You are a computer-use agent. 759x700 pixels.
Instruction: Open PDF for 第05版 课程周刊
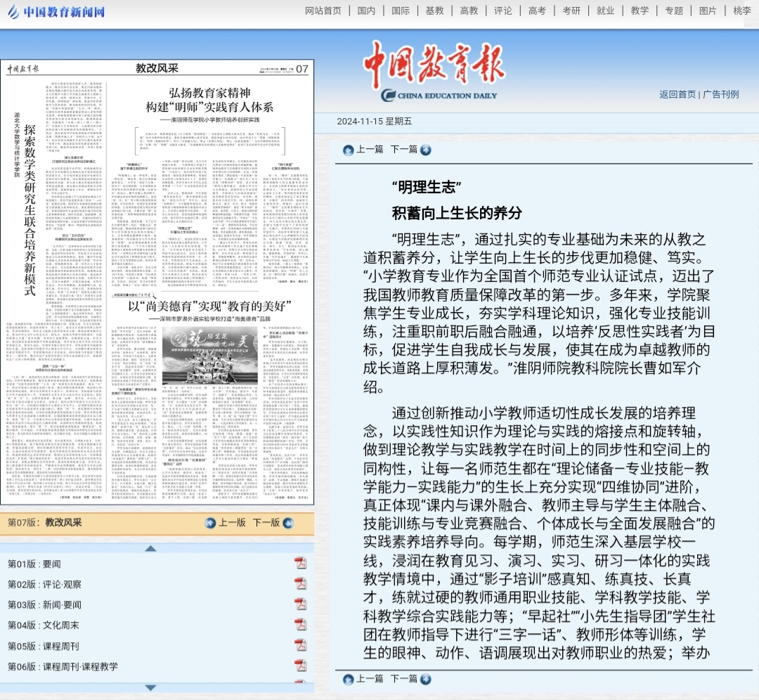[x=300, y=645]
